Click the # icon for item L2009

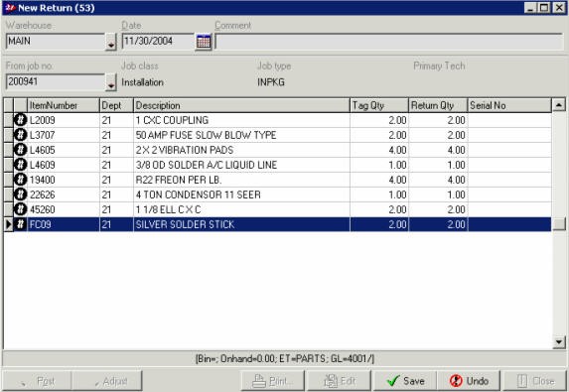pos(20,120)
